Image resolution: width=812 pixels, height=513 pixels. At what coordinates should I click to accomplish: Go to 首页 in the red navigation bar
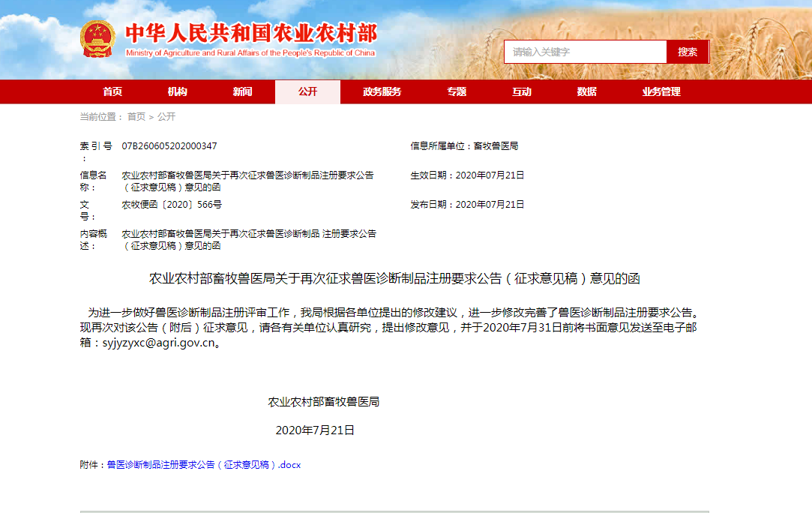click(112, 91)
